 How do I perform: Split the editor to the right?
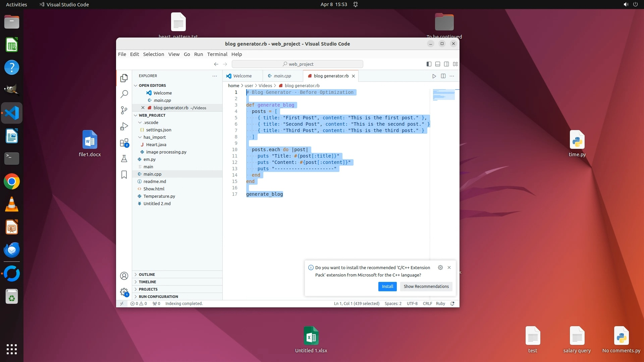coord(443,76)
